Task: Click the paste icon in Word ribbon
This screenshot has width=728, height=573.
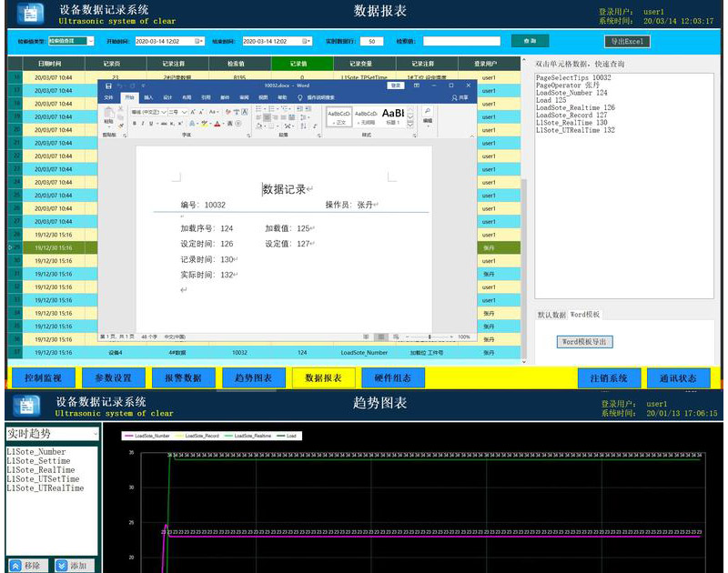Action: tap(109, 116)
